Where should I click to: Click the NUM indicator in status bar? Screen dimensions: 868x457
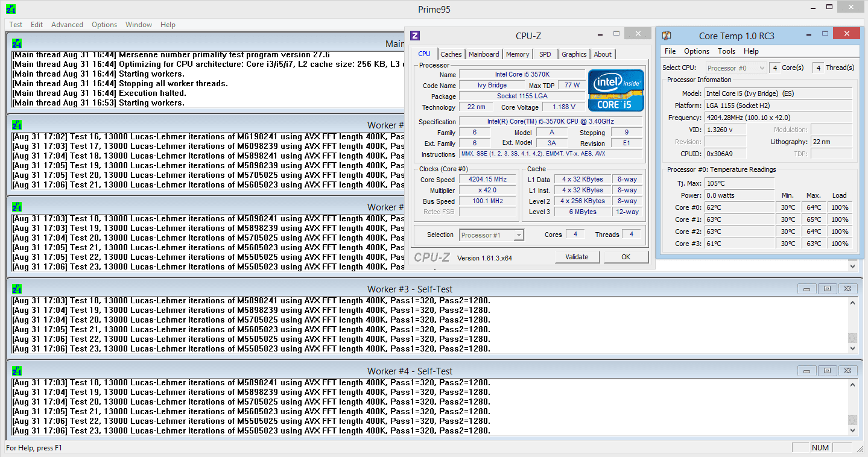(x=820, y=448)
